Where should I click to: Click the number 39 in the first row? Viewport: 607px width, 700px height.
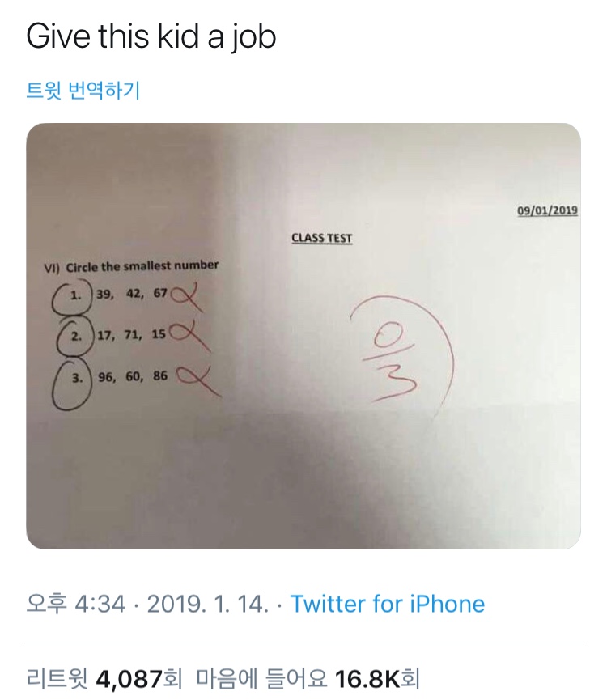point(104,293)
